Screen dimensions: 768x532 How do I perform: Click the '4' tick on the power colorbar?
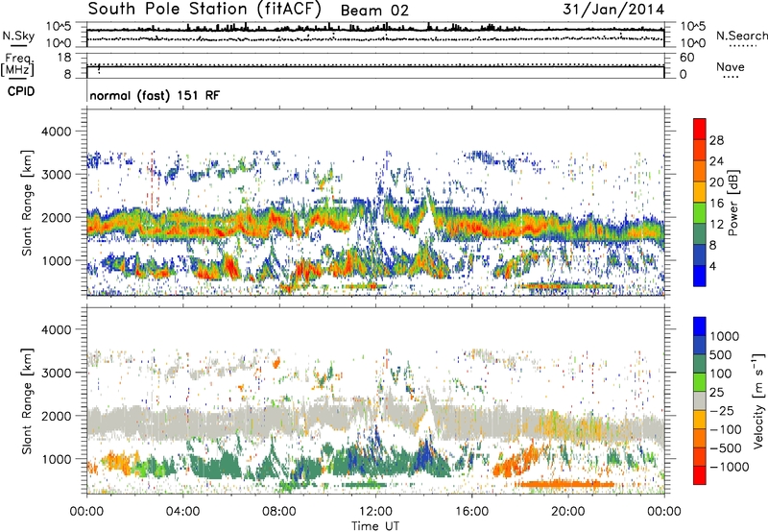pos(712,266)
